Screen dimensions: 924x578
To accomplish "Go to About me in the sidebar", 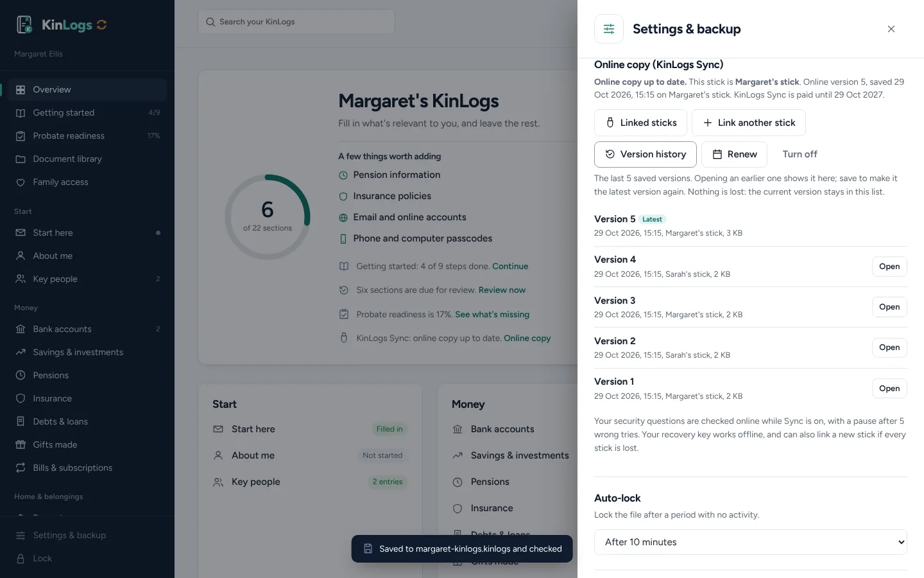I will [x=87, y=256].
